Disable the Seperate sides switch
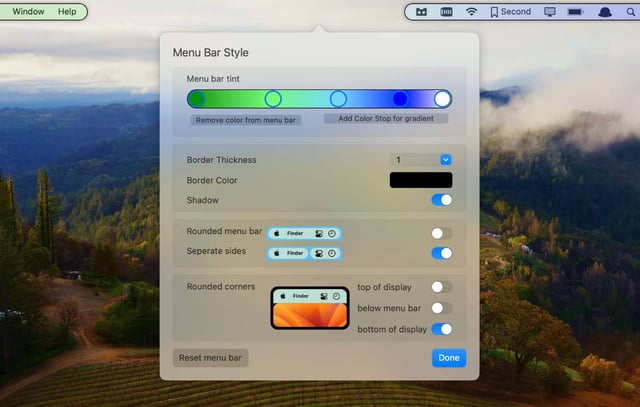The image size is (640, 407). click(x=442, y=254)
